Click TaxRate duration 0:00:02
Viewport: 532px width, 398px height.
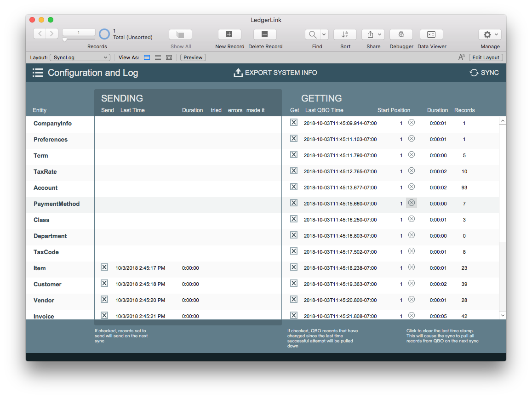438,171
